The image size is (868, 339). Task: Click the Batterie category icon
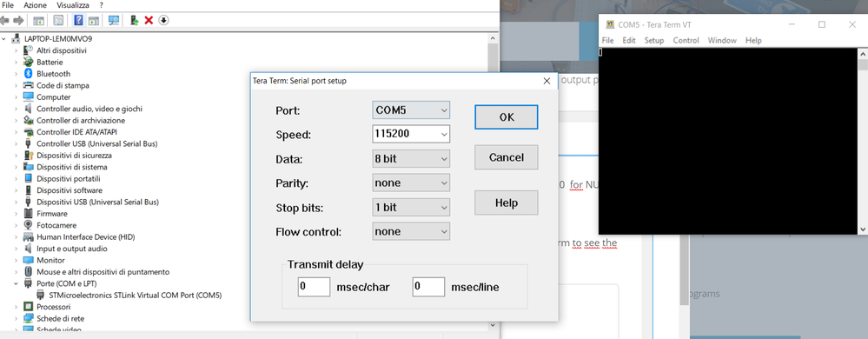(x=28, y=62)
